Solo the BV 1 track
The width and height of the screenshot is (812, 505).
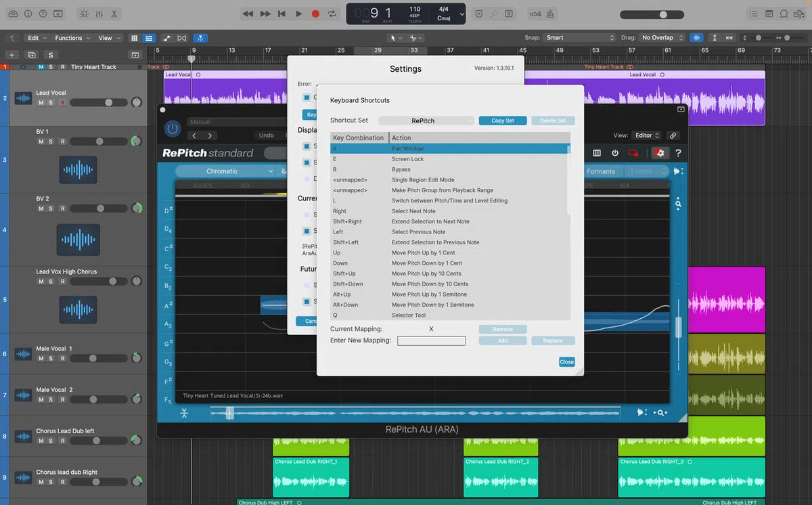[51, 141]
